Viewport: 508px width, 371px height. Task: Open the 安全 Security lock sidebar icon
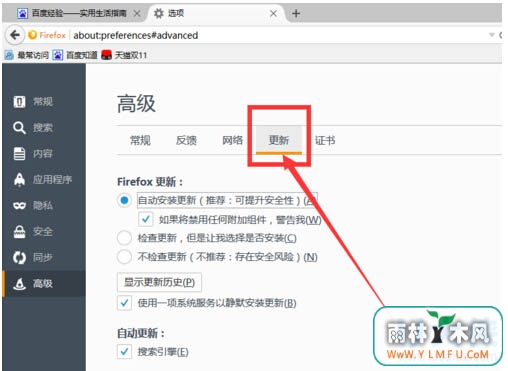(19, 231)
